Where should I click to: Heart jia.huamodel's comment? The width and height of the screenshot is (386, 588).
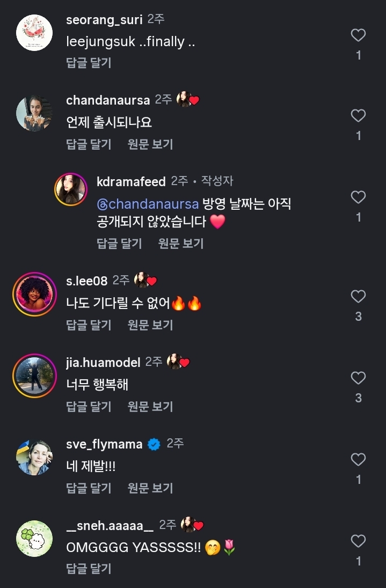358,378
